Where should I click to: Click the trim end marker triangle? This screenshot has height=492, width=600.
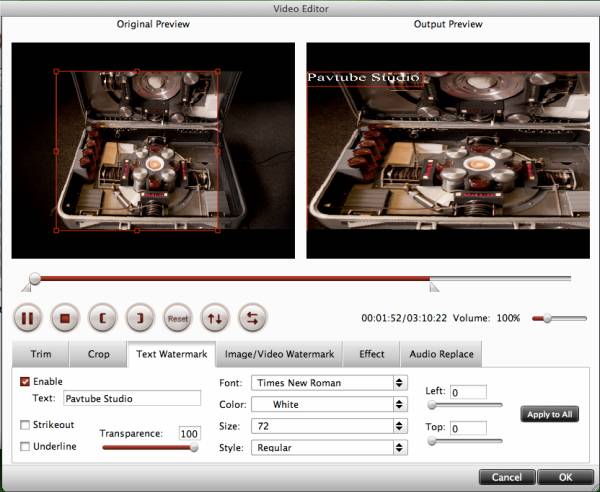click(x=434, y=287)
